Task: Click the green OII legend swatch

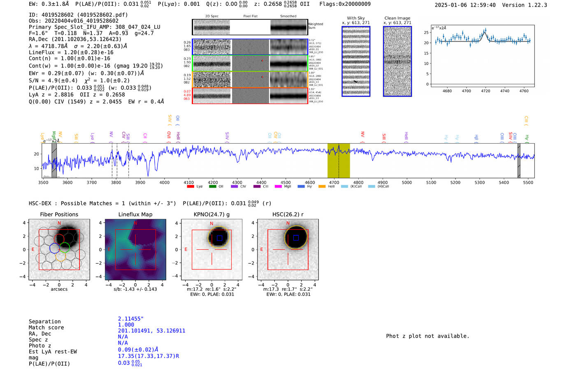Action: point(212,186)
